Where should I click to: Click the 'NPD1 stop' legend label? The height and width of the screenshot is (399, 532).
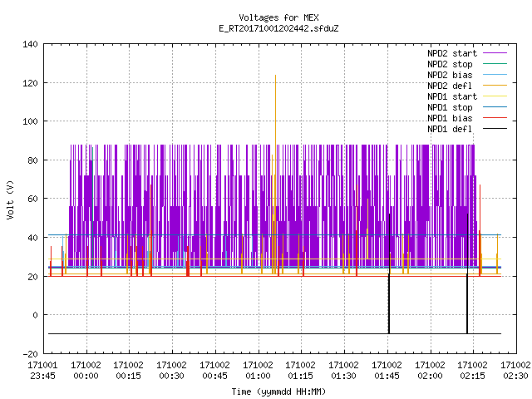coord(450,107)
